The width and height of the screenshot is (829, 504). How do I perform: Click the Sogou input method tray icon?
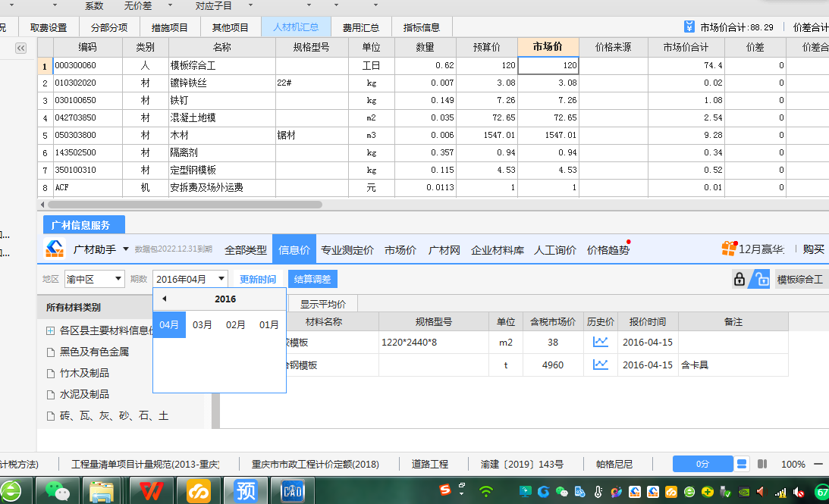click(445, 490)
